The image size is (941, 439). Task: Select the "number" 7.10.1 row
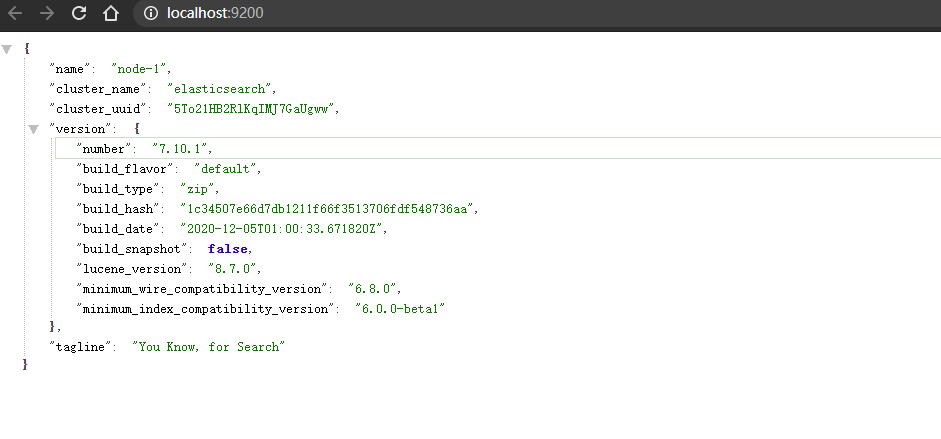pos(498,148)
